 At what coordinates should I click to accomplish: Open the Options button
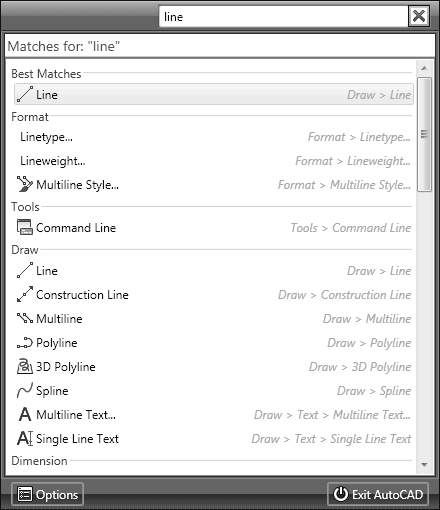click(x=48, y=495)
